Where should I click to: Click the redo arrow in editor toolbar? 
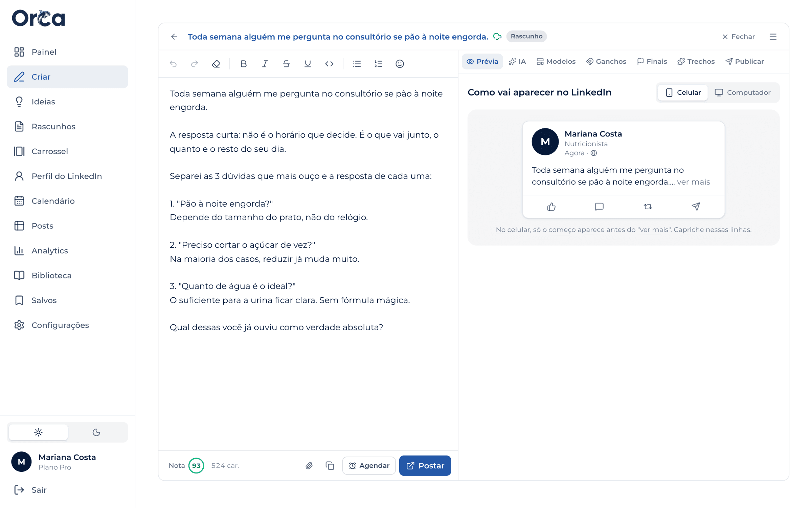point(195,64)
